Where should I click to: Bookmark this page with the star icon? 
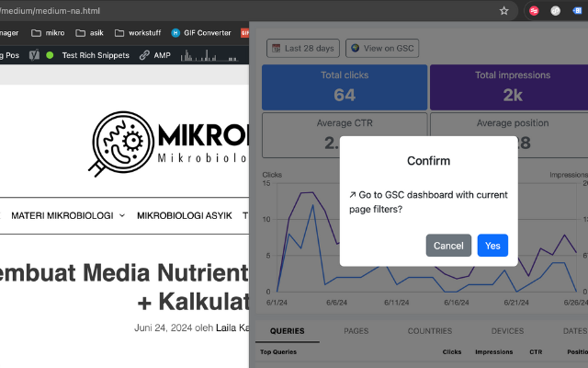coord(504,11)
